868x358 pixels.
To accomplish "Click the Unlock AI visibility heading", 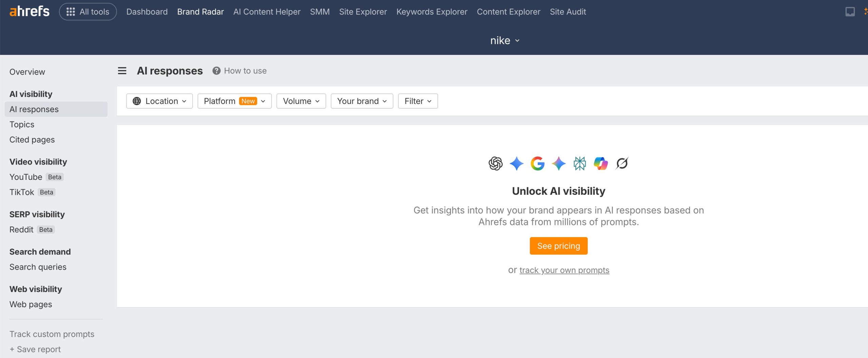I will click(558, 191).
